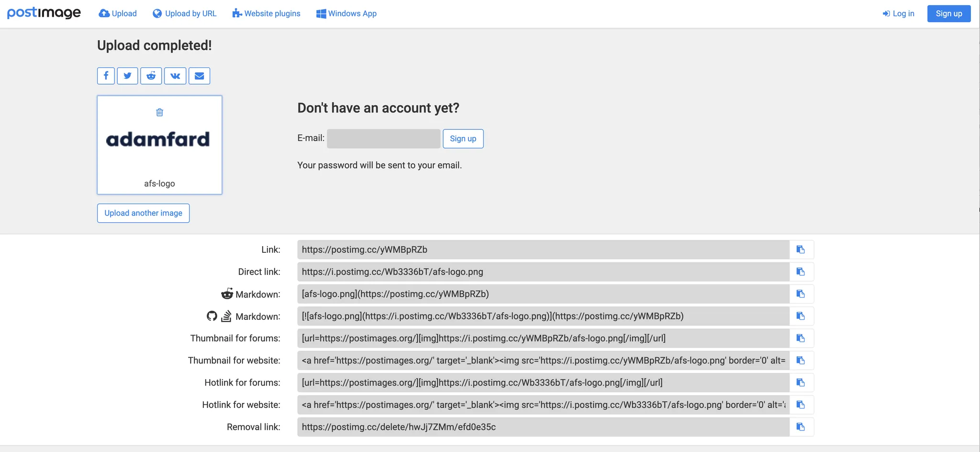Select the Link URL text field

coord(543,249)
